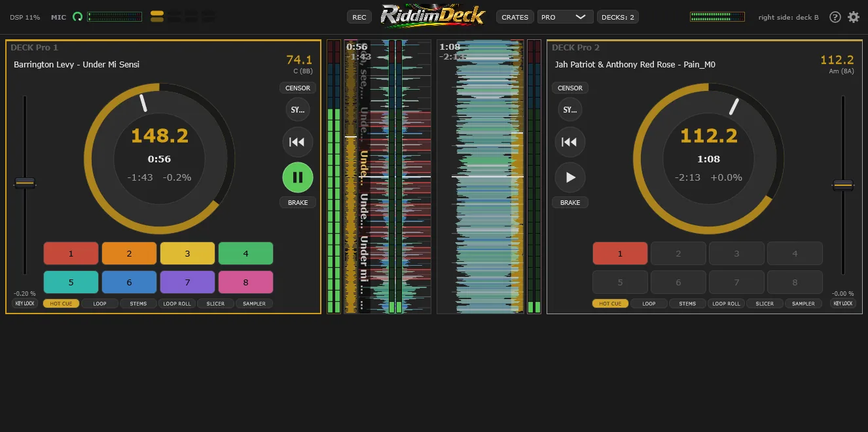
Task: Toggle CENSOR on Deck Pro 1
Action: coord(298,88)
